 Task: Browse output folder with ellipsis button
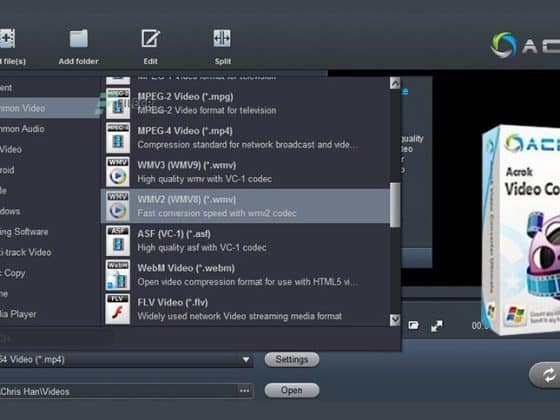coord(245,391)
